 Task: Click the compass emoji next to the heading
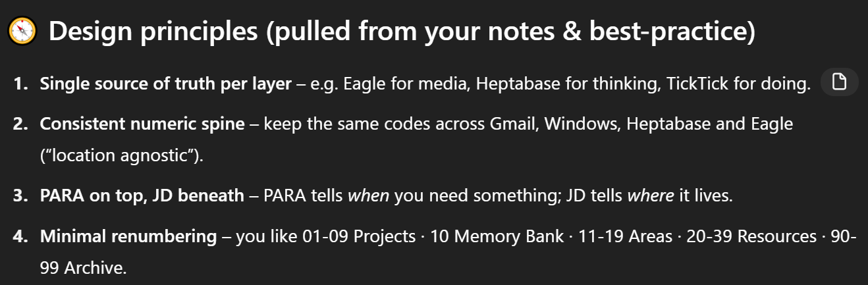pyautogui.click(x=22, y=31)
